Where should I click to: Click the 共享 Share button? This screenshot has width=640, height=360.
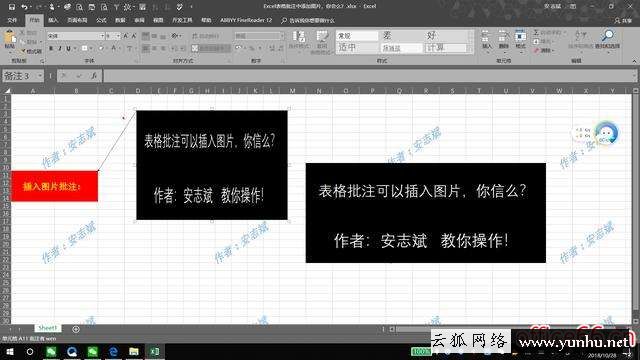coord(623,20)
